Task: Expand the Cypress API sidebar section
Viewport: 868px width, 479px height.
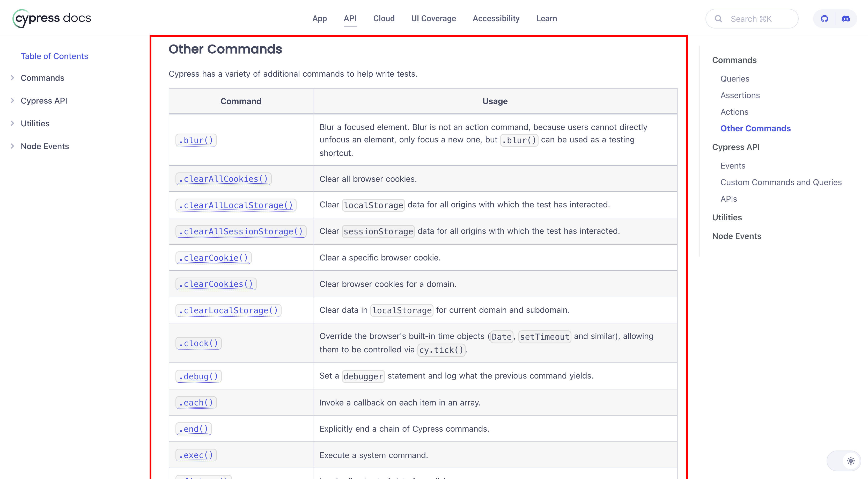Action: click(x=12, y=100)
